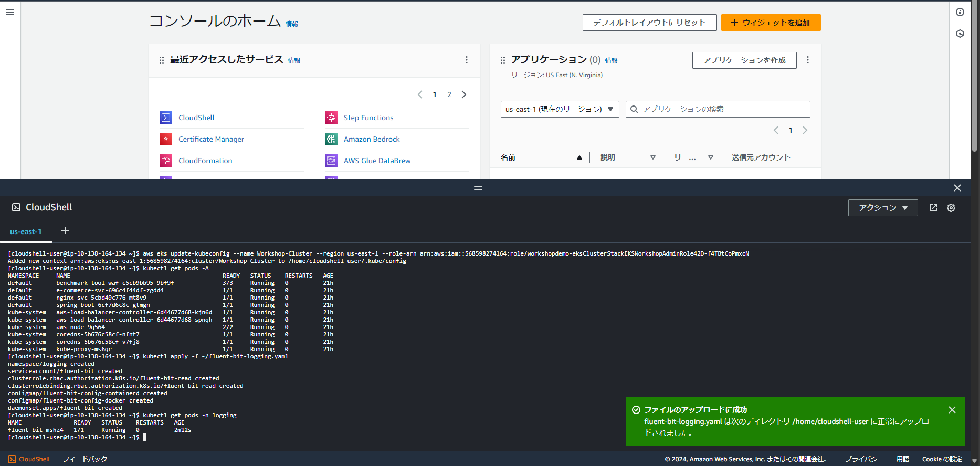Viewport: 980px width, 466px height.
Task: Select page 1 of recent services
Action: coord(435,94)
